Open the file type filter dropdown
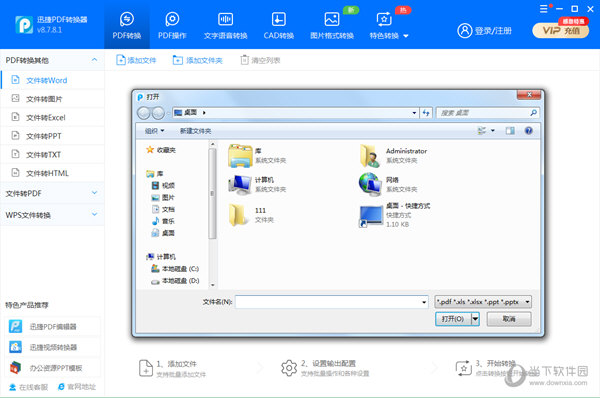 [483, 302]
